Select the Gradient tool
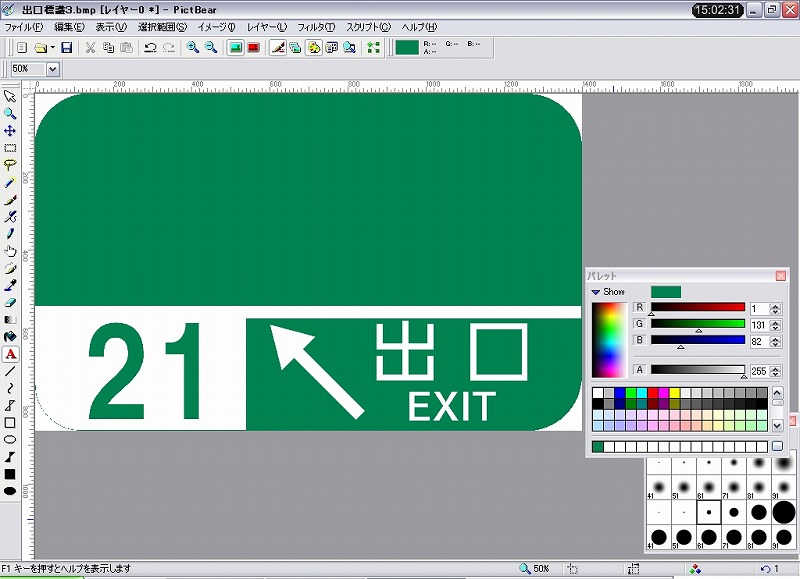The height and width of the screenshot is (579, 800). point(10,320)
